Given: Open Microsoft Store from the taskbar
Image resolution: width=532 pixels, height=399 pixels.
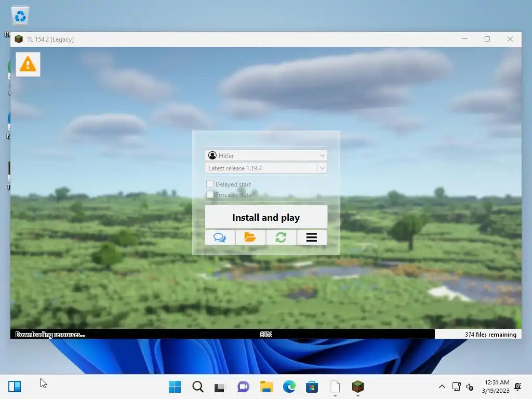Looking at the screenshot, I should tap(312, 387).
